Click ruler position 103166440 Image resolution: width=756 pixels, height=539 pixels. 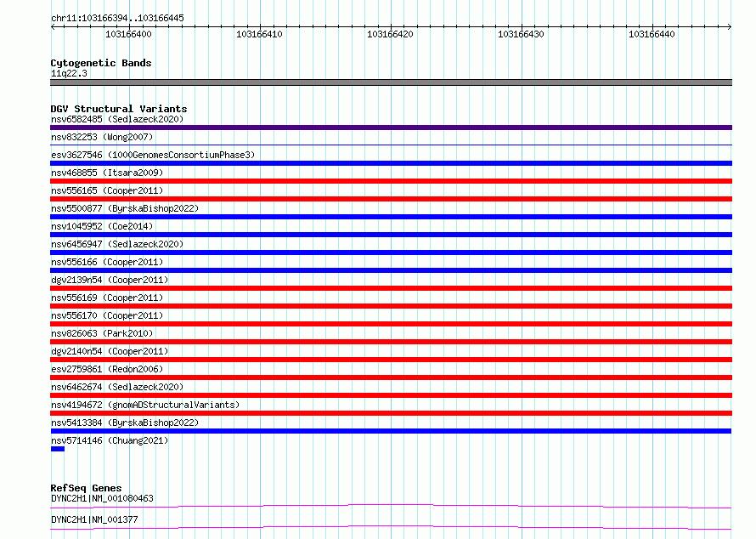tap(652, 34)
